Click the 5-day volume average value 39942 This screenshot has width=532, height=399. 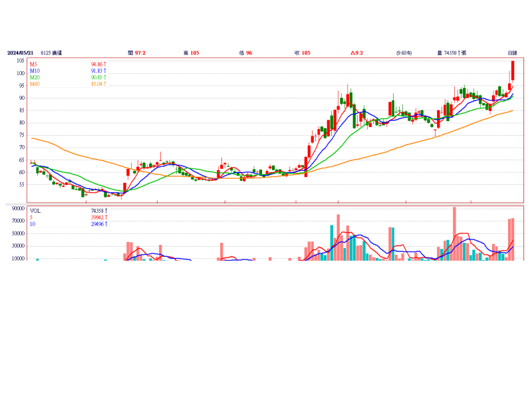[98, 217]
